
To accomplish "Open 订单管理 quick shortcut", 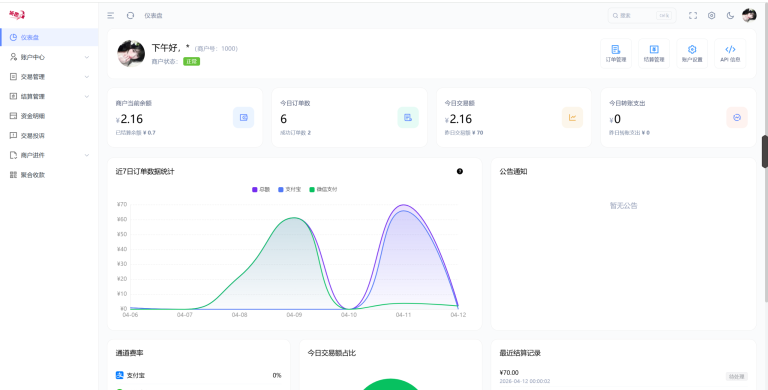I will [616, 53].
